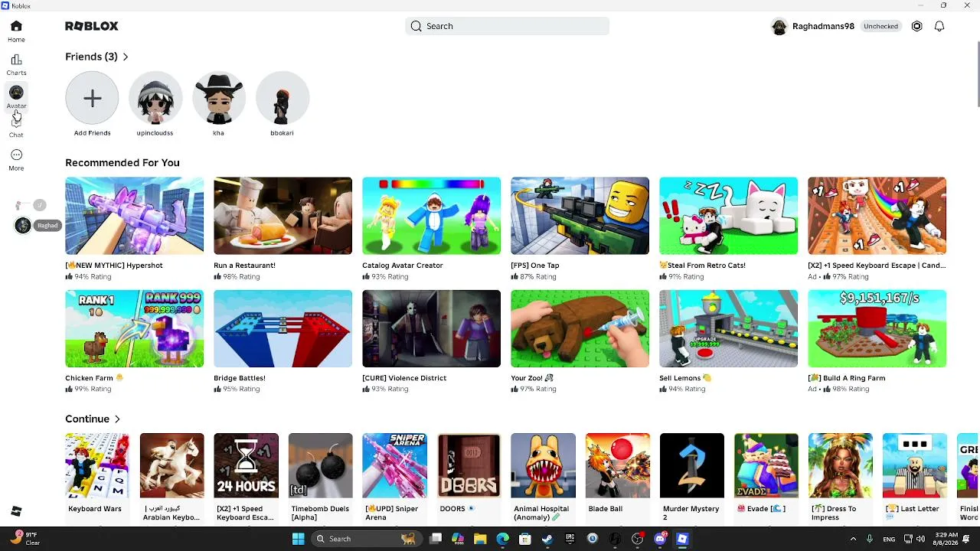
Task: Open friend bbokari profile
Action: coord(282,98)
